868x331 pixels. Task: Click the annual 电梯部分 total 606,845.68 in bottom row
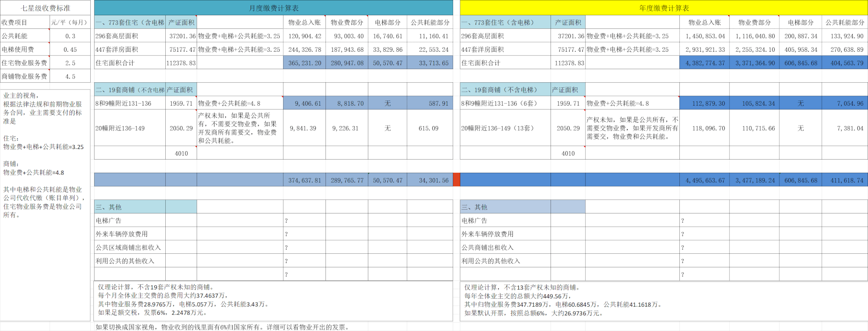[800, 180]
